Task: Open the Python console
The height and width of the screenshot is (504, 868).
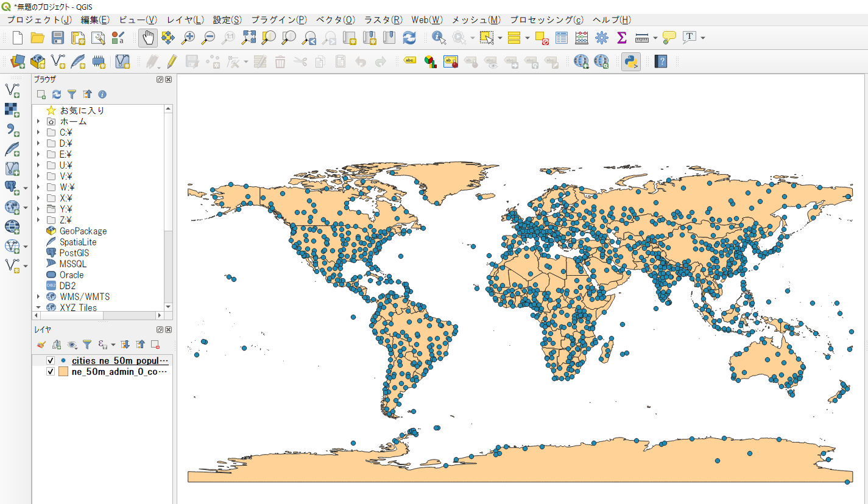Action: click(x=630, y=61)
